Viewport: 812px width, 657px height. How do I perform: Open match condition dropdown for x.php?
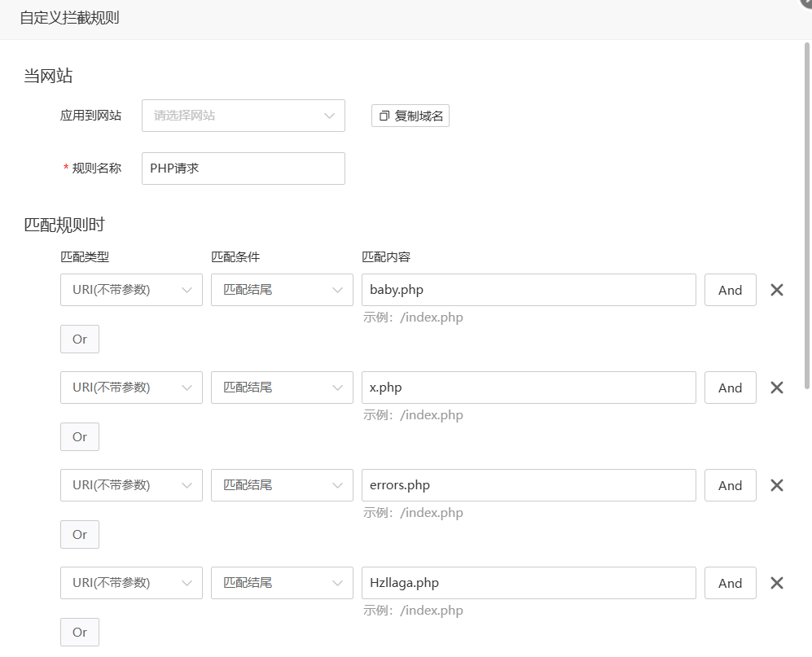pyautogui.click(x=283, y=388)
